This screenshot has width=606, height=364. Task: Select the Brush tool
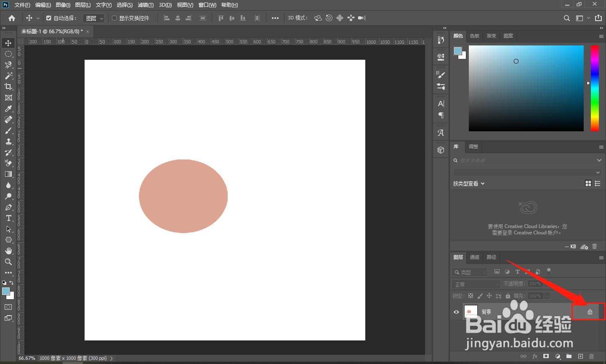pos(8,130)
